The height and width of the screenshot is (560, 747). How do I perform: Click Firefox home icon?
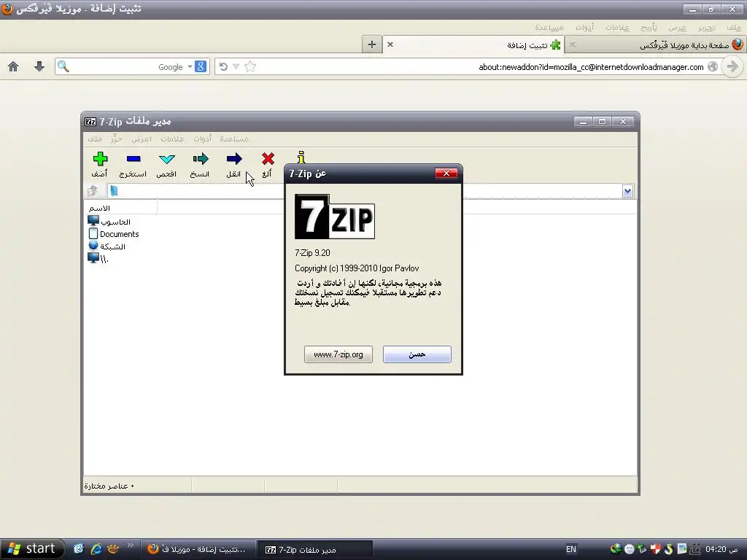tap(13, 66)
